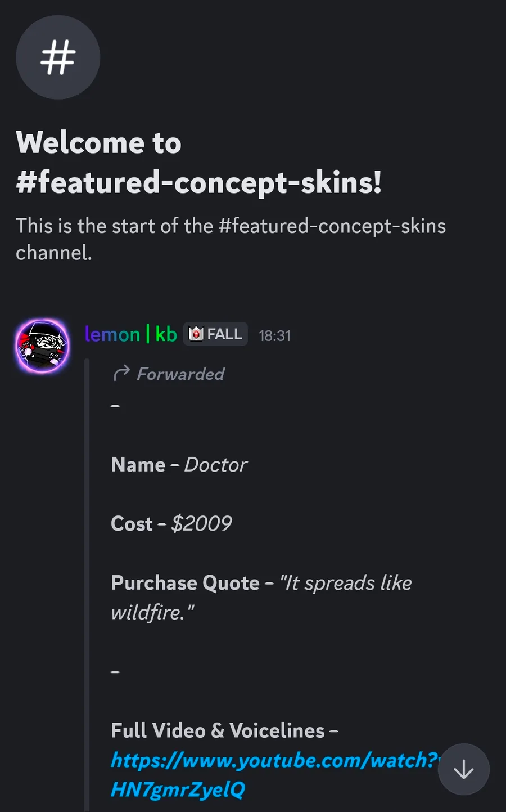Tap the "It spreads like wildfire" quote
The image size is (506, 812).
tap(346, 584)
